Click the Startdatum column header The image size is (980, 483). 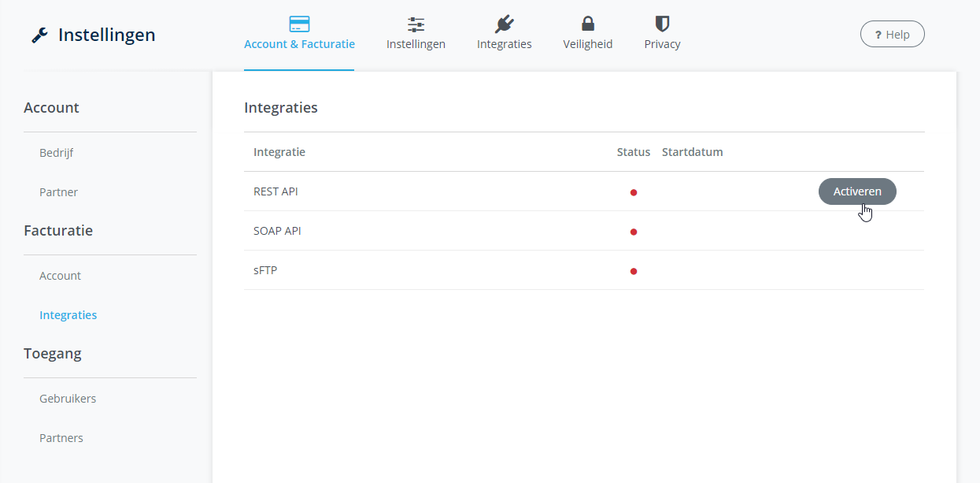click(x=692, y=152)
